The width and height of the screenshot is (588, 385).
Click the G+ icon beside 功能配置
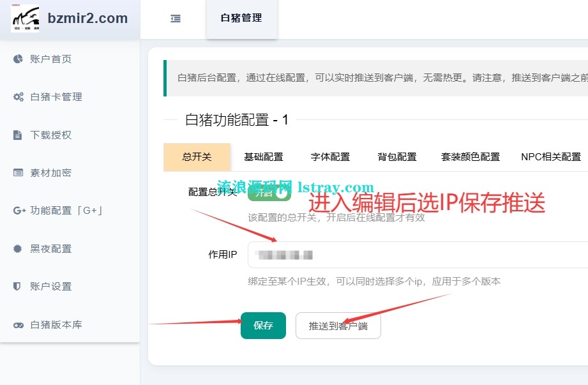pos(19,211)
